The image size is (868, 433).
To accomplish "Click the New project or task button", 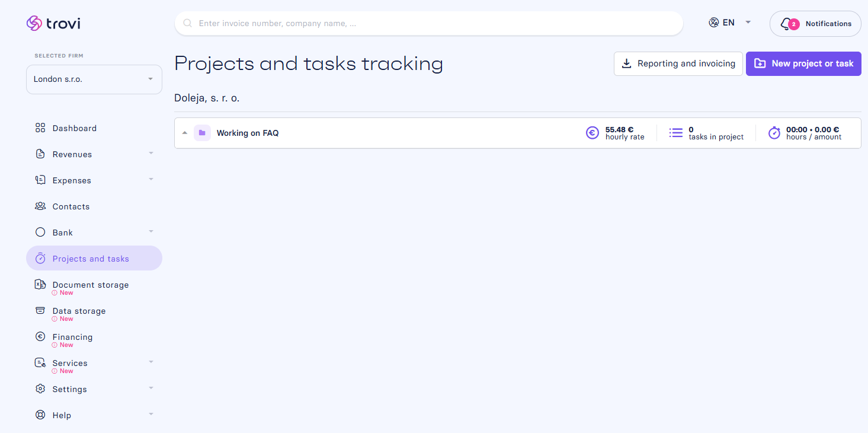I will click(803, 63).
